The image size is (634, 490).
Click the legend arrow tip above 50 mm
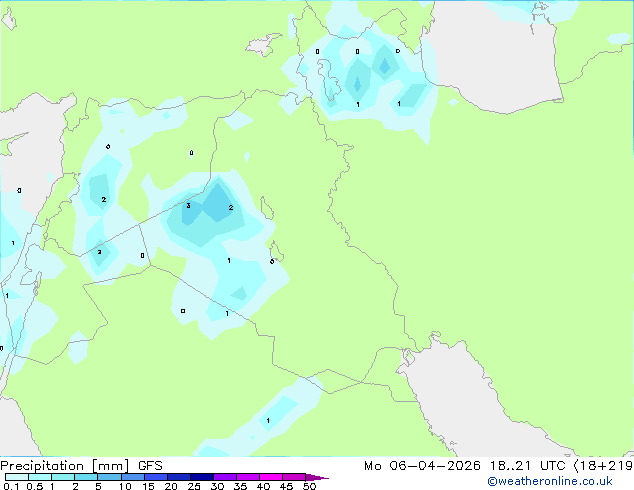[317, 477]
